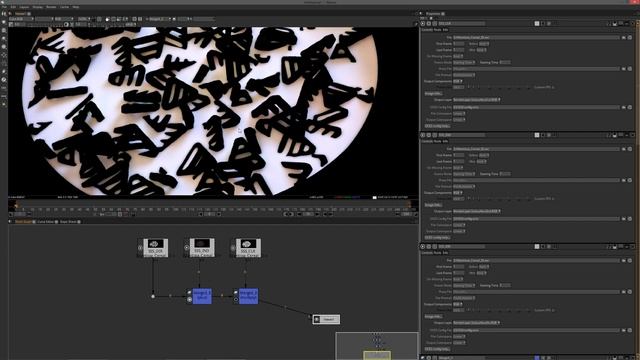This screenshot has width=640, height=360.
Task: Select the Node Graph tab
Action: point(23,222)
